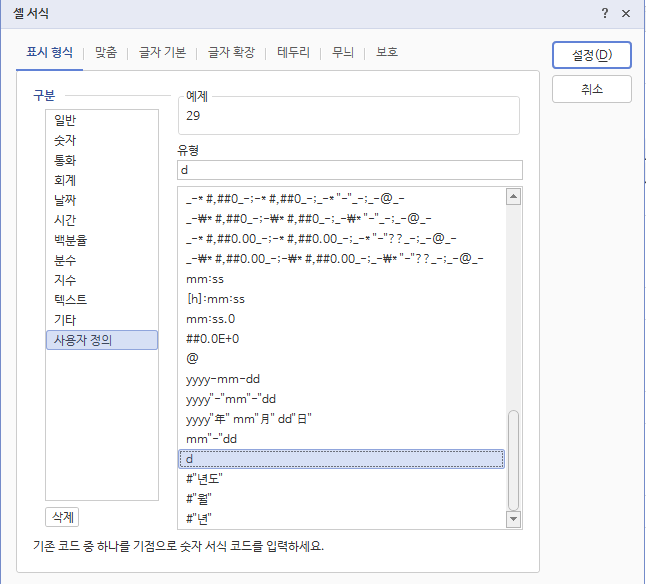This screenshot has width=646, height=584.
Task: Select the 날짜 category
Action: pyautogui.click(x=102, y=200)
